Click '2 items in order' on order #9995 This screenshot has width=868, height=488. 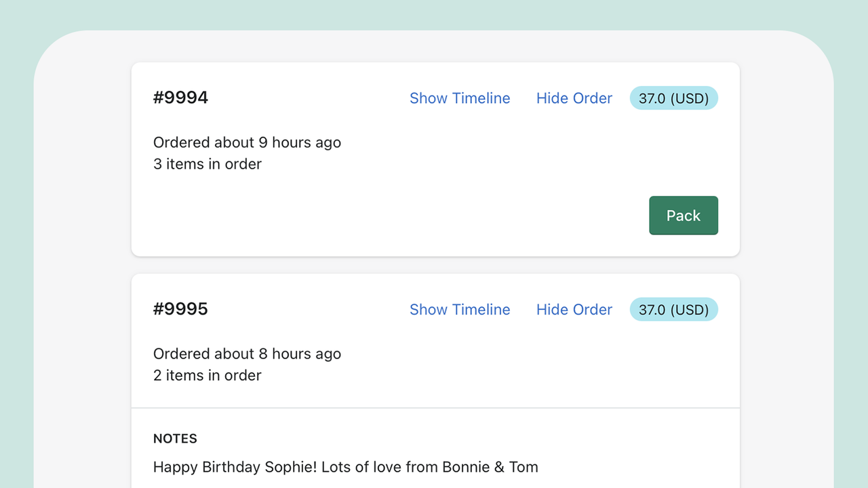tap(207, 375)
